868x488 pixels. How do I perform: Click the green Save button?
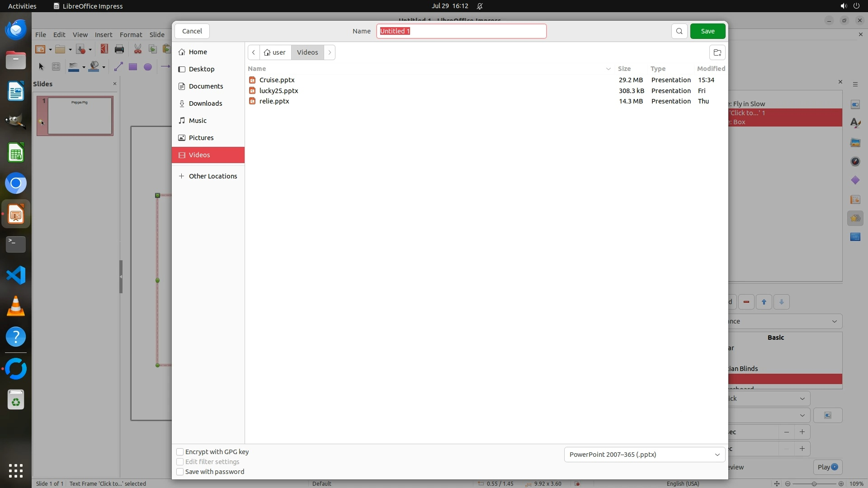pos(708,31)
